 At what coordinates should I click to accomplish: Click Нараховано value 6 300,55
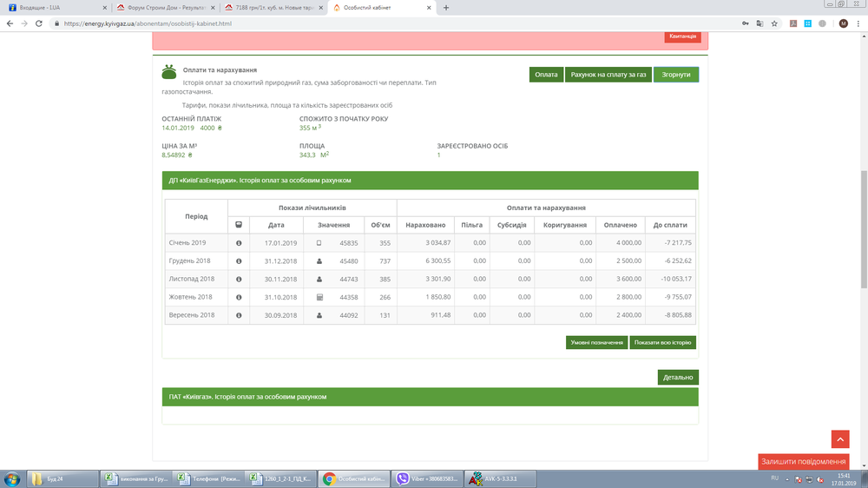[x=437, y=260]
